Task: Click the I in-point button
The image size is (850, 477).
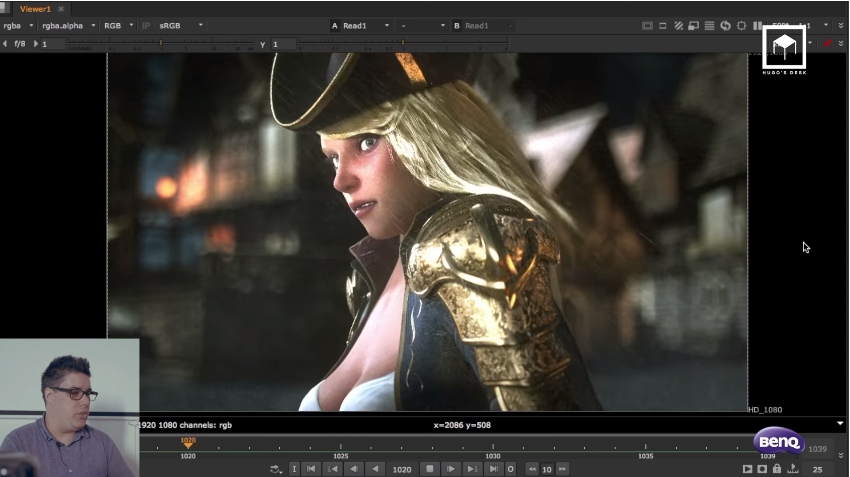Action: (294, 469)
